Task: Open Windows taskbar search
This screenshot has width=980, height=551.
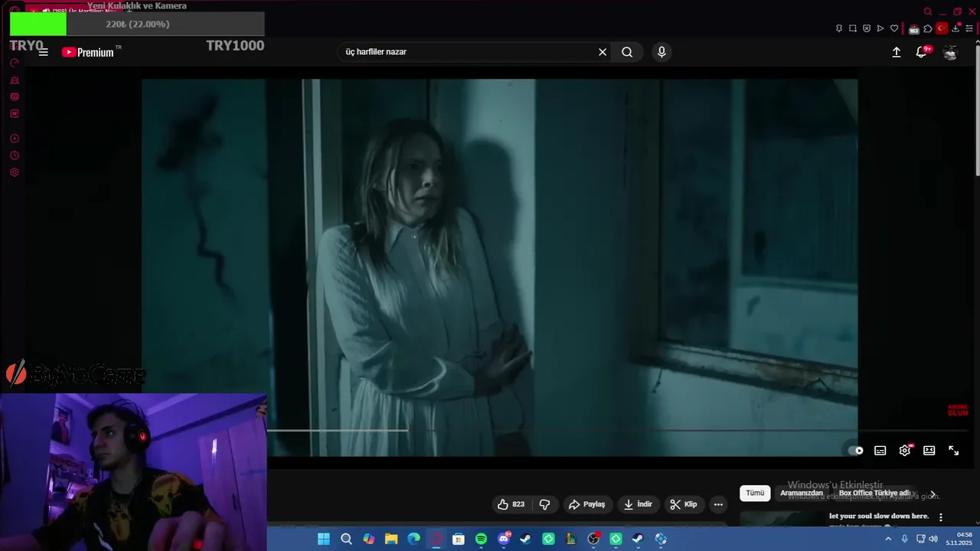Action: pos(346,539)
